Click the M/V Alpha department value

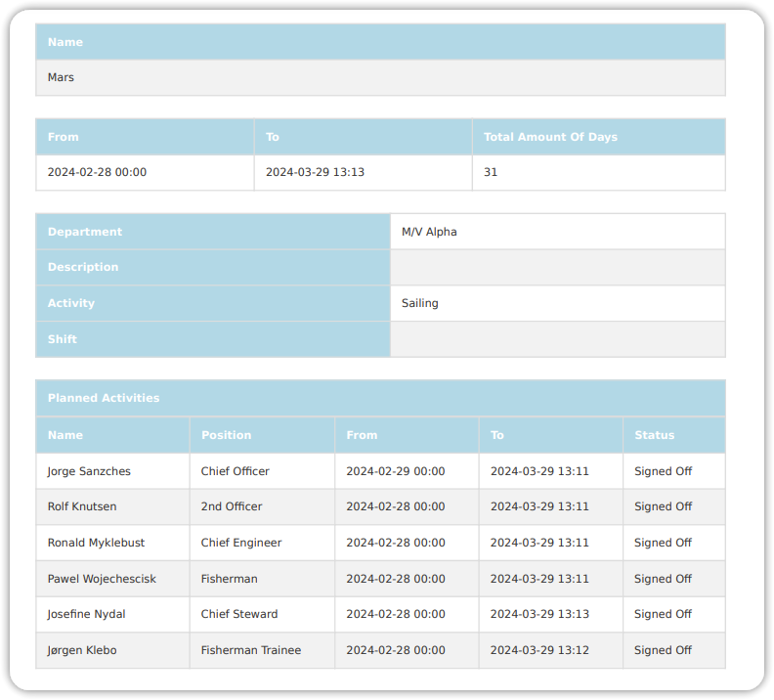point(429,232)
